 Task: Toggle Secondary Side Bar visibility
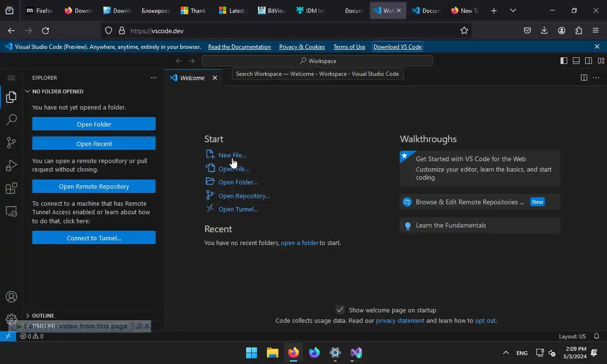click(x=589, y=61)
